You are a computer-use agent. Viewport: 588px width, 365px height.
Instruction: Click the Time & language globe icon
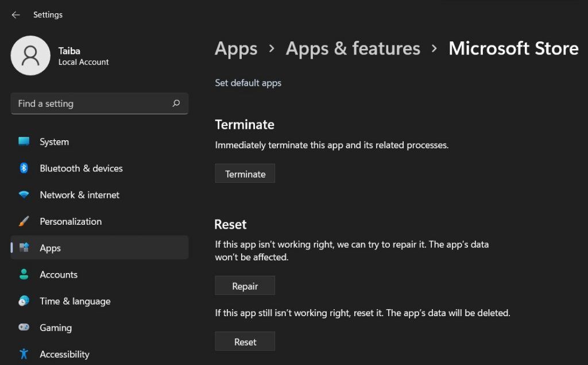pyautogui.click(x=24, y=301)
